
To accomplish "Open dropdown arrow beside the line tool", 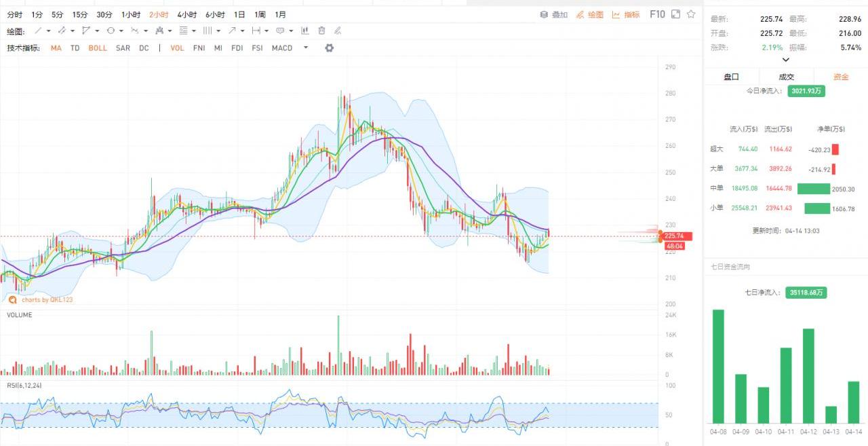I will click(x=50, y=31).
